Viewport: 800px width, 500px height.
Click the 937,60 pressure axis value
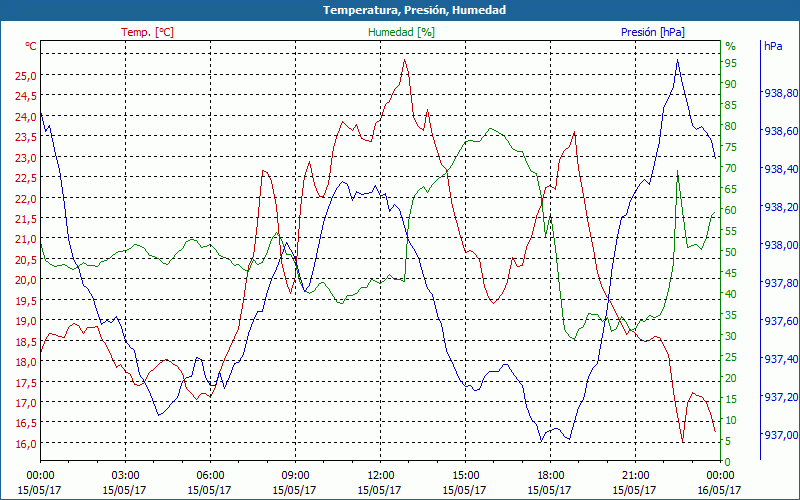[x=781, y=321]
